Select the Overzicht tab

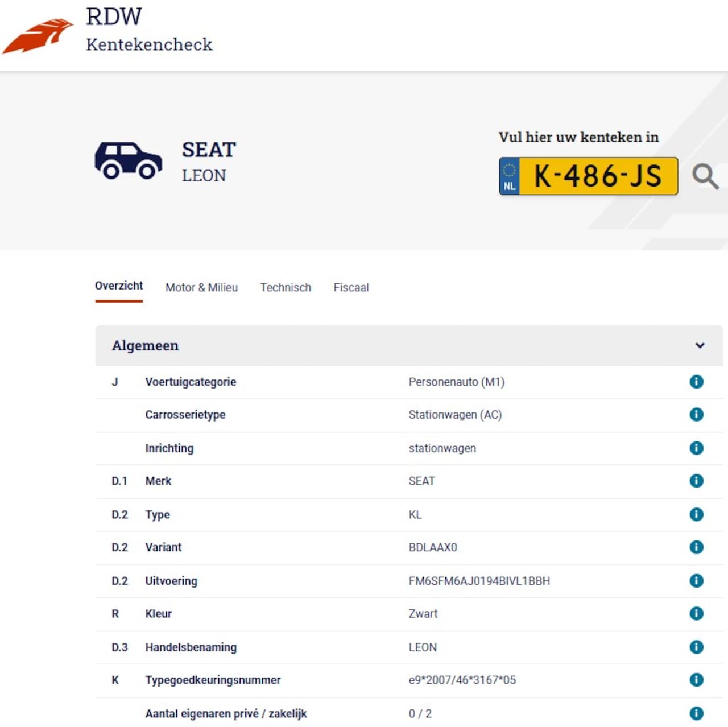tap(119, 286)
